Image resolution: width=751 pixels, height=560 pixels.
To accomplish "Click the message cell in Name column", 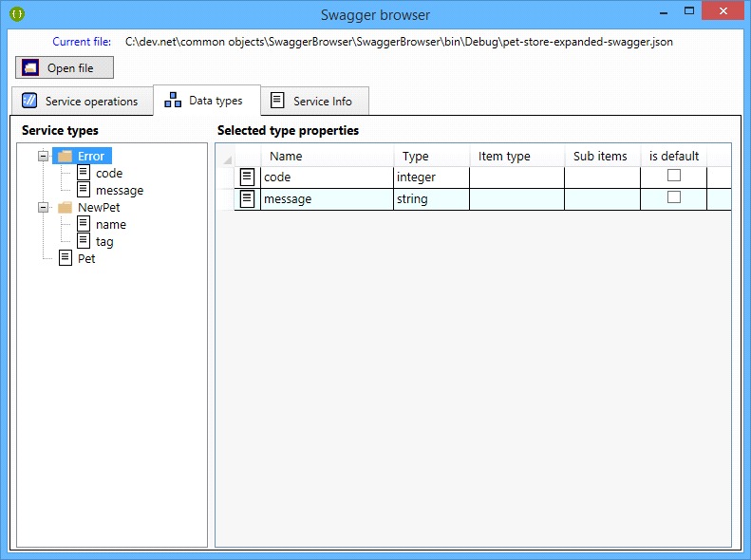I will 328,198.
